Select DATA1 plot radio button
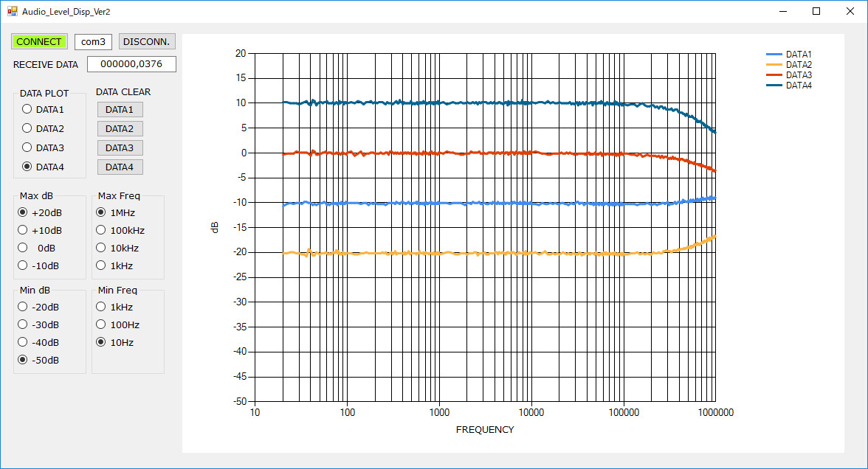The height and width of the screenshot is (469, 868). coord(27,109)
